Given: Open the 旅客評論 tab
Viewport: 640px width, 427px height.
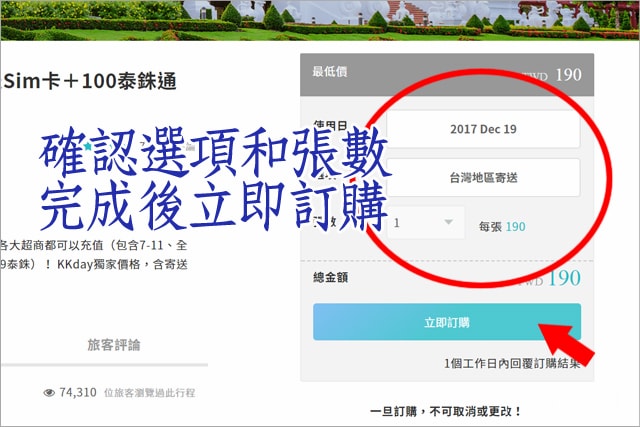Looking at the screenshot, I should pyautogui.click(x=113, y=345).
